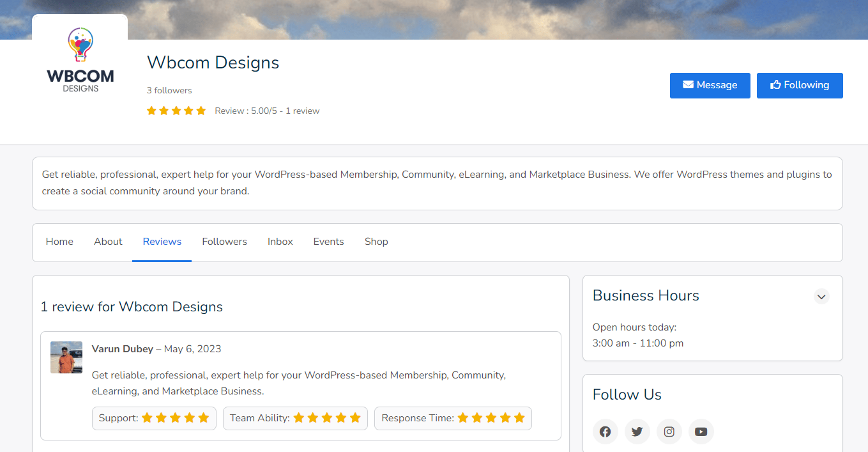
Task: Switch to the Home tab
Action: point(59,242)
